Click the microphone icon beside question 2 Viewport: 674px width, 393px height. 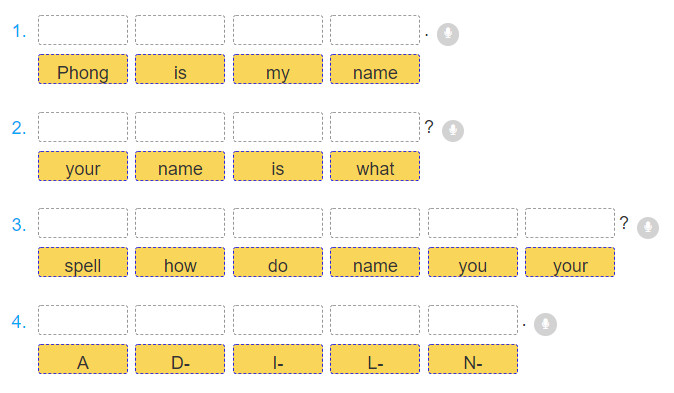pos(453,130)
